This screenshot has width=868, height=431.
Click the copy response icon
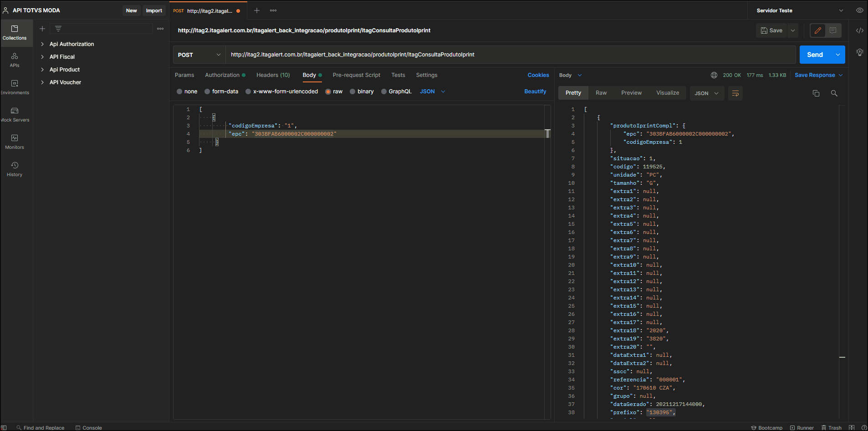(x=816, y=93)
